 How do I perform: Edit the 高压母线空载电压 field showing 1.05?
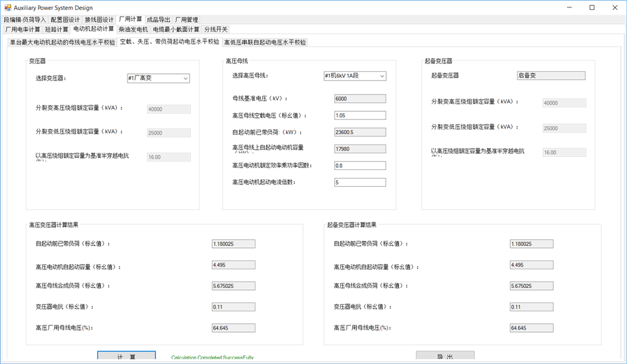coord(360,115)
